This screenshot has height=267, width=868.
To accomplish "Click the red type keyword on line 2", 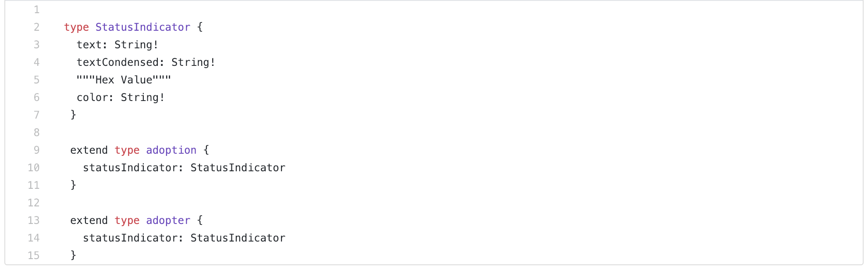I will click(76, 27).
